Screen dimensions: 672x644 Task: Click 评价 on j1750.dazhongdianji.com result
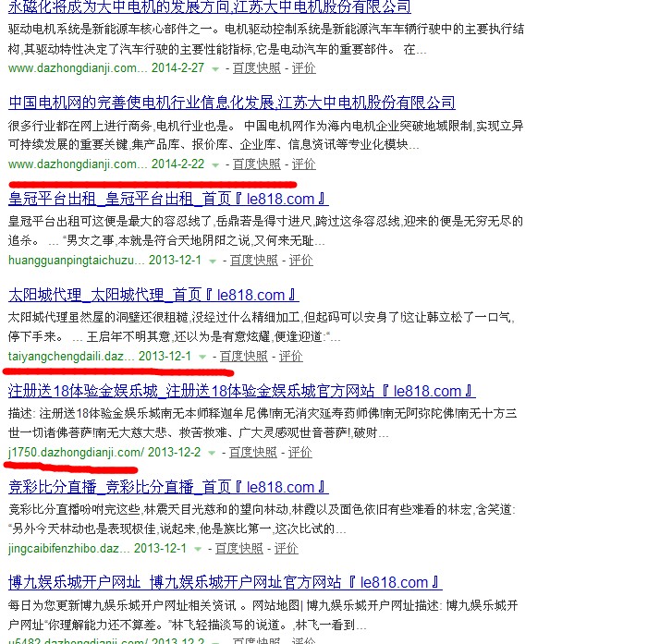coord(300,452)
